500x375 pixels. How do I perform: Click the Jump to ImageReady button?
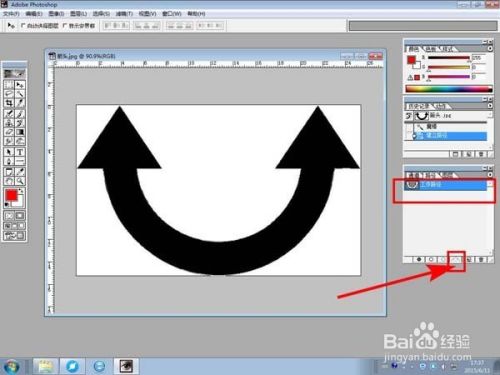pos(14,235)
